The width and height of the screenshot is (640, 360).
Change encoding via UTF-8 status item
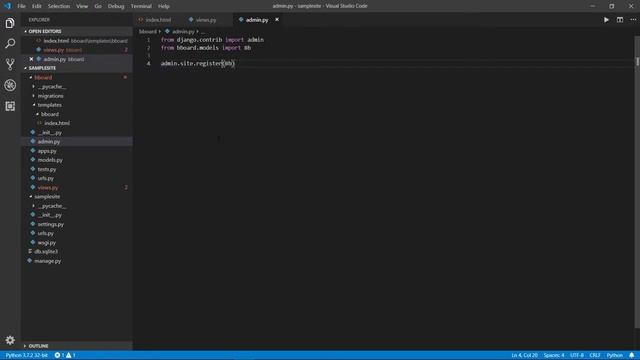pos(577,355)
